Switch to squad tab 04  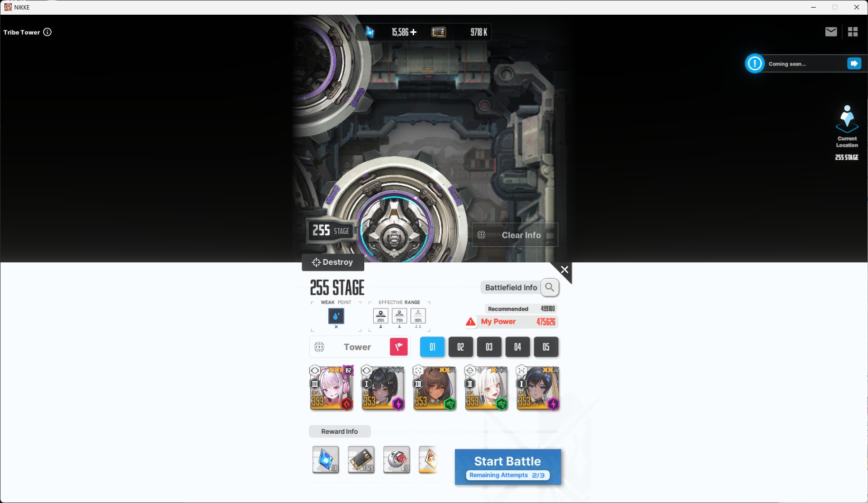pyautogui.click(x=517, y=347)
